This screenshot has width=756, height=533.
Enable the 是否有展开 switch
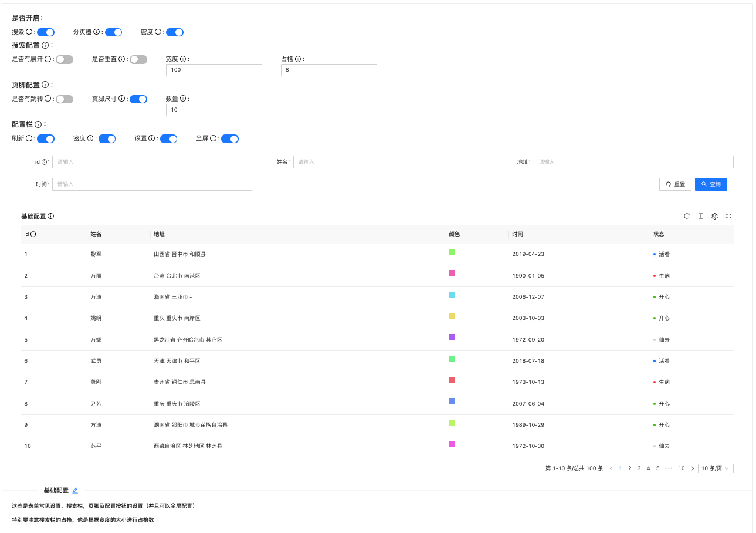[65, 59]
